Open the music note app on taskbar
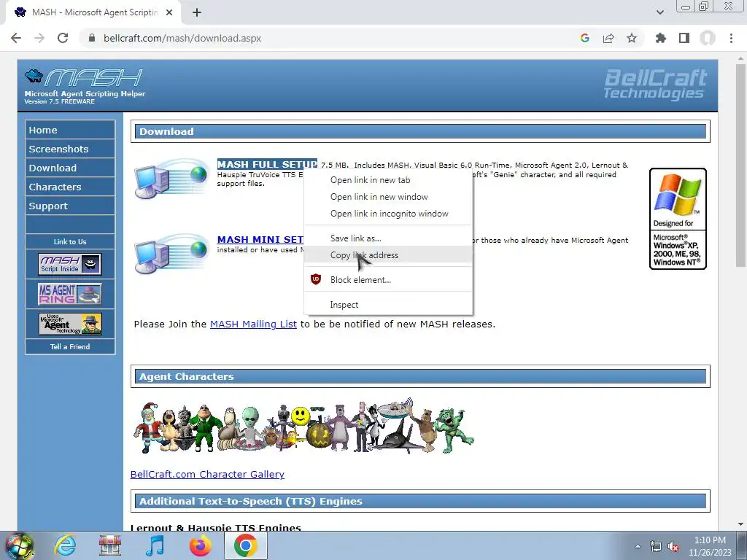This screenshot has width=747, height=560. click(x=155, y=545)
